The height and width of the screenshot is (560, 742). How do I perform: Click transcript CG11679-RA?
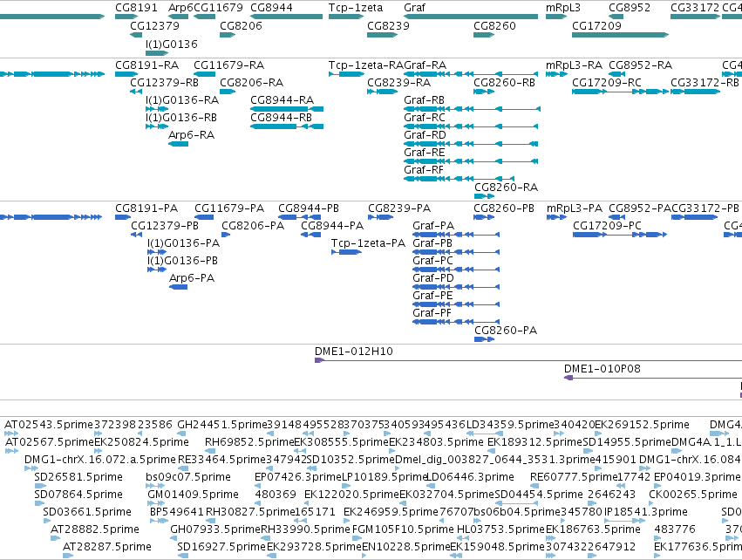click(x=204, y=74)
